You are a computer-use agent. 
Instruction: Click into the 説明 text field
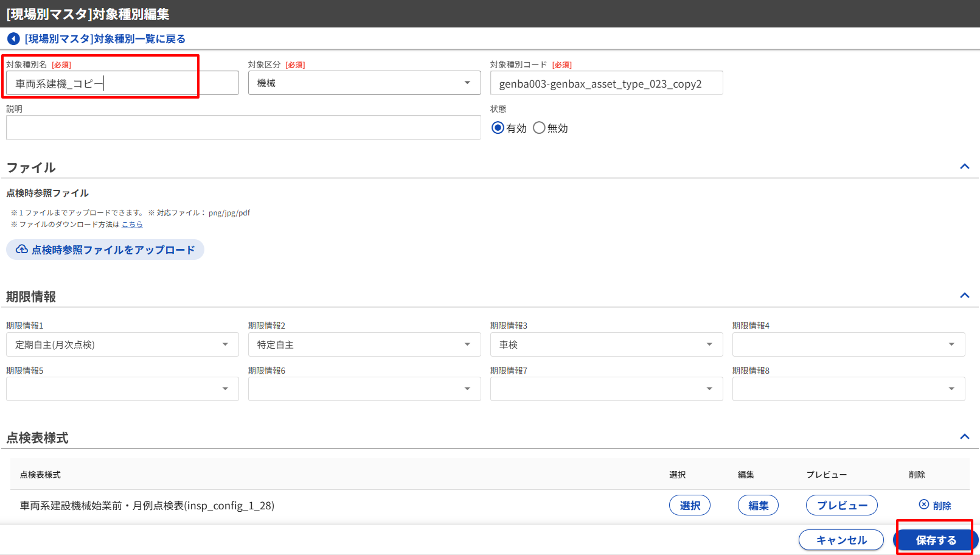pyautogui.click(x=243, y=128)
